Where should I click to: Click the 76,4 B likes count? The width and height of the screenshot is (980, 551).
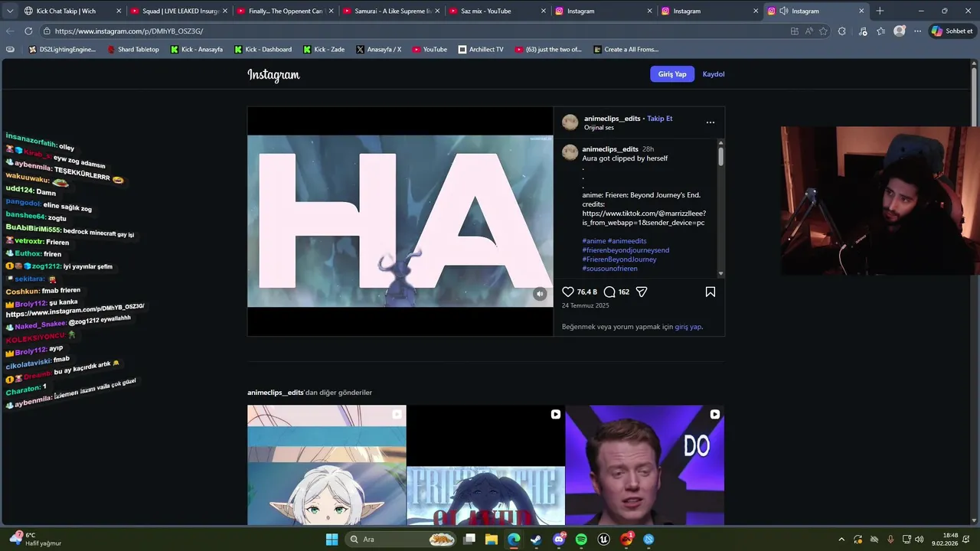tap(587, 292)
